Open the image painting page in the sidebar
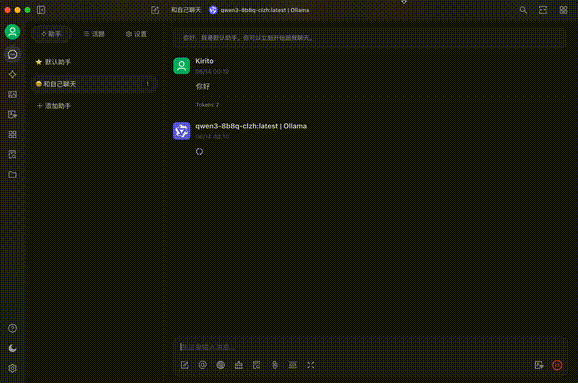The height and width of the screenshot is (383, 578). point(12,94)
